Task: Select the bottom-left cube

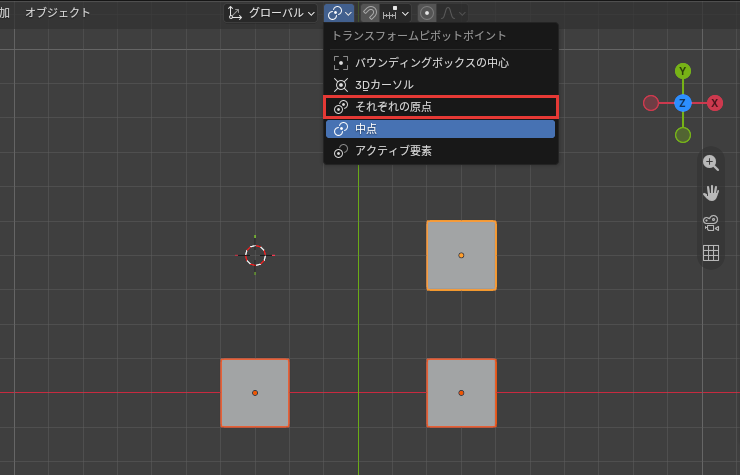Action: pos(255,393)
